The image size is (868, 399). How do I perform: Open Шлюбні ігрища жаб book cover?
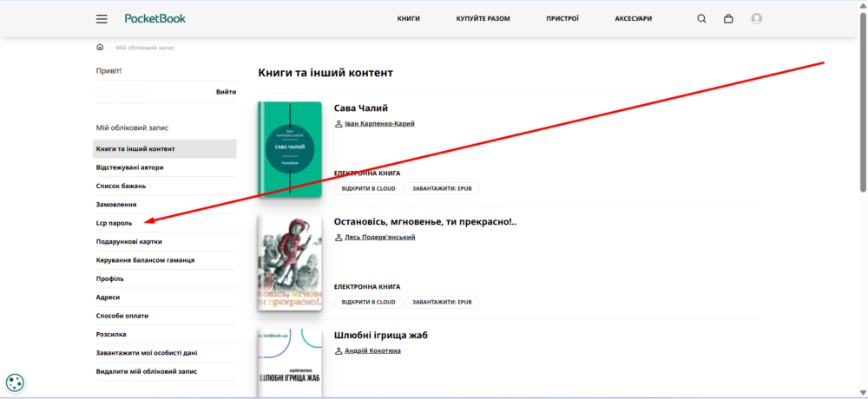click(290, 363)
